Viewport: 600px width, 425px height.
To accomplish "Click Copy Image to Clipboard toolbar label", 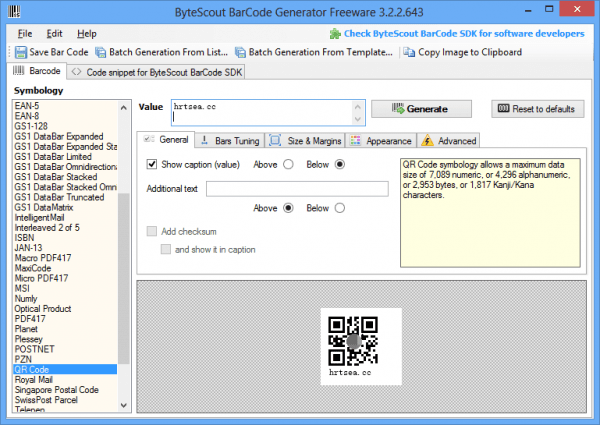I will pos(470,52).
